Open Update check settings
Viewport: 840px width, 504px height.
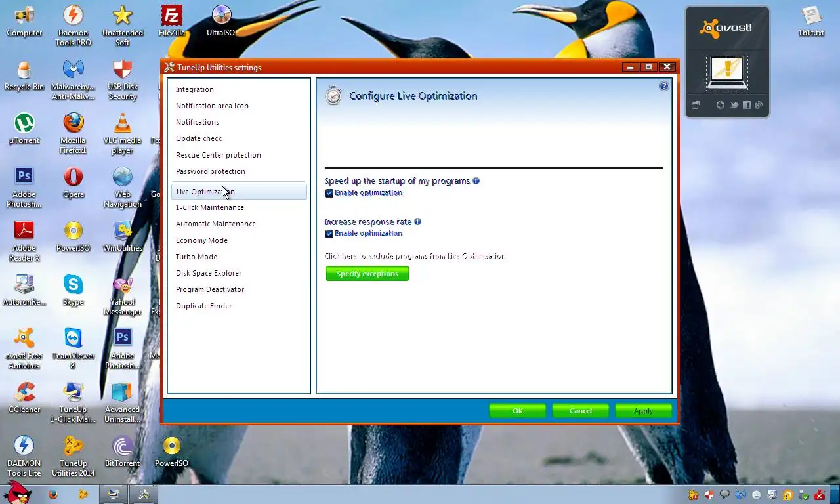(x=198, y=138)
